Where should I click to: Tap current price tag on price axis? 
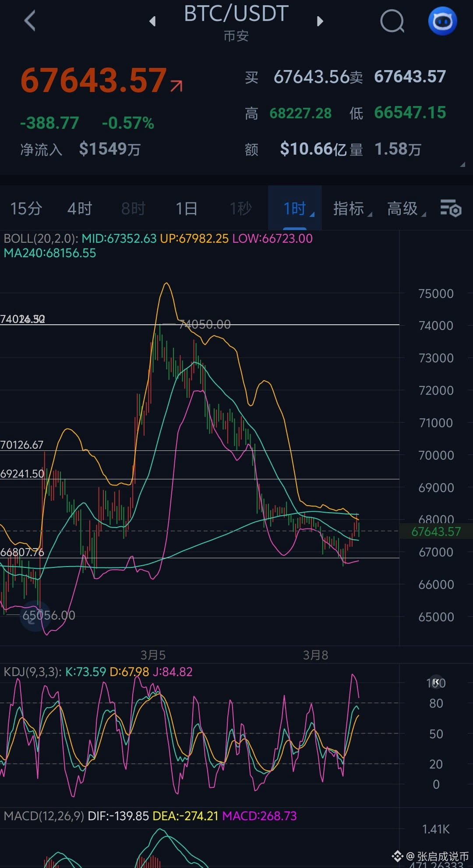436,531
